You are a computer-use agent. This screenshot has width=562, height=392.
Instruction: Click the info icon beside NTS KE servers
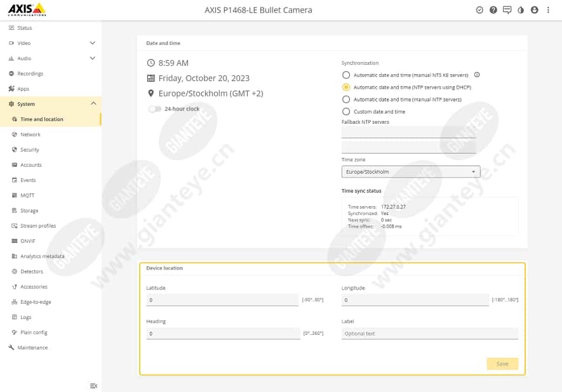tap(477, 75)
